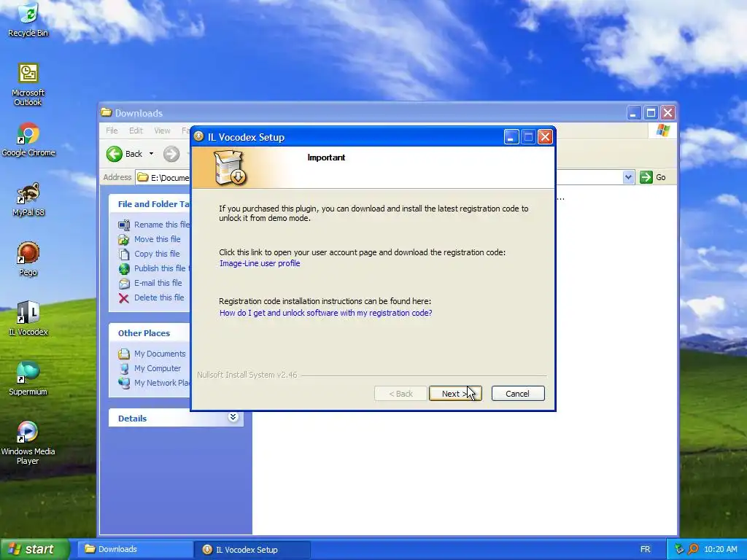Click the 10:20 AM clock
Viewport: 747px width, 560px height.
(720, 549)
